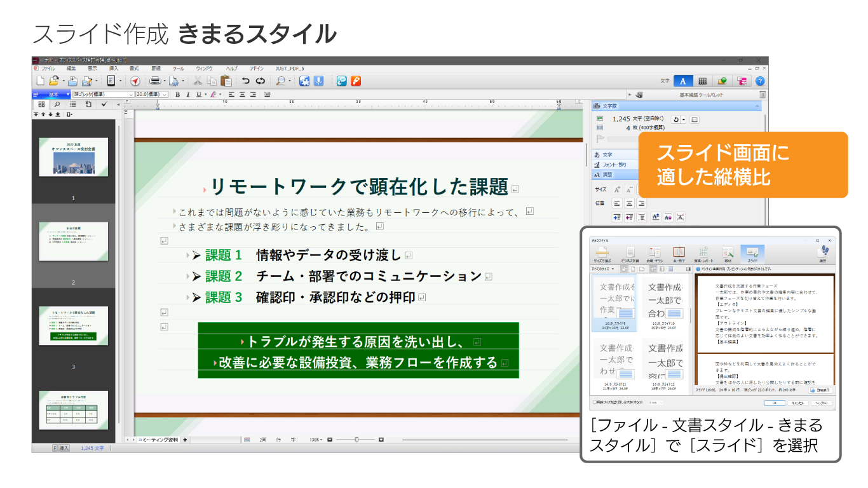The width and height of the screenshot is (868, 488).
Task: Tick the checkbox at dialog bottom left
Action: coord(595,402)
